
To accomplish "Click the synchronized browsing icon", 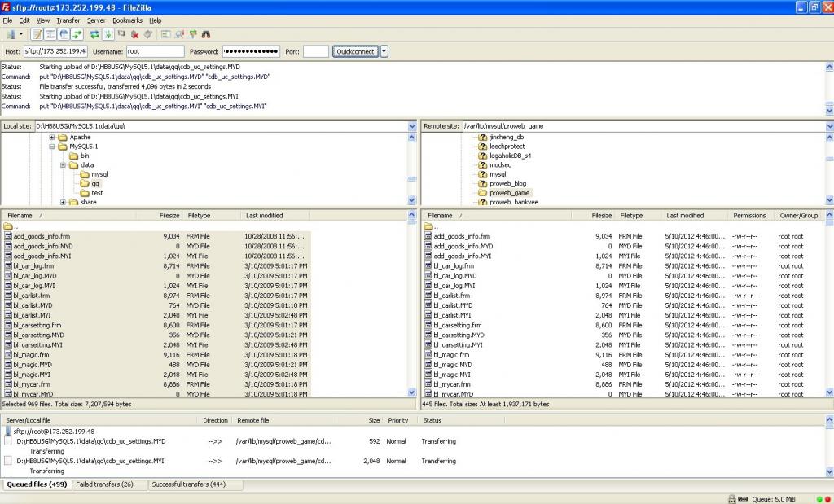I will pyautogui.click(x=192, y=34).
